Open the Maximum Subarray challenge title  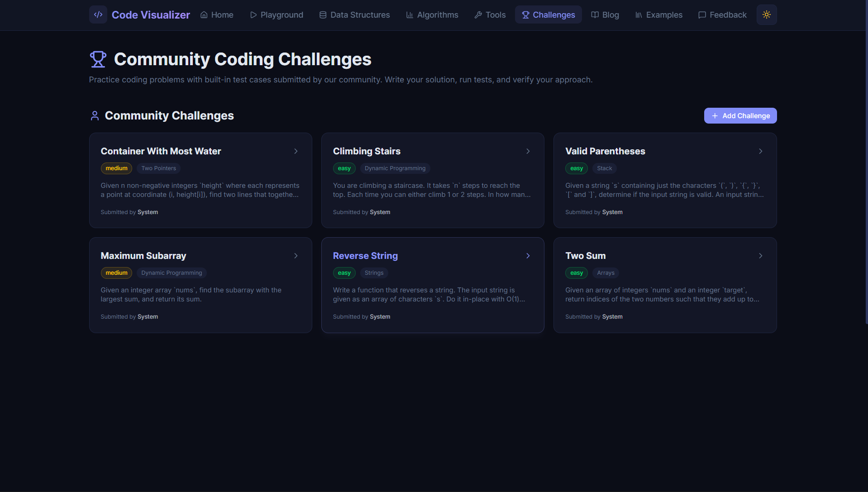(143, 256)
